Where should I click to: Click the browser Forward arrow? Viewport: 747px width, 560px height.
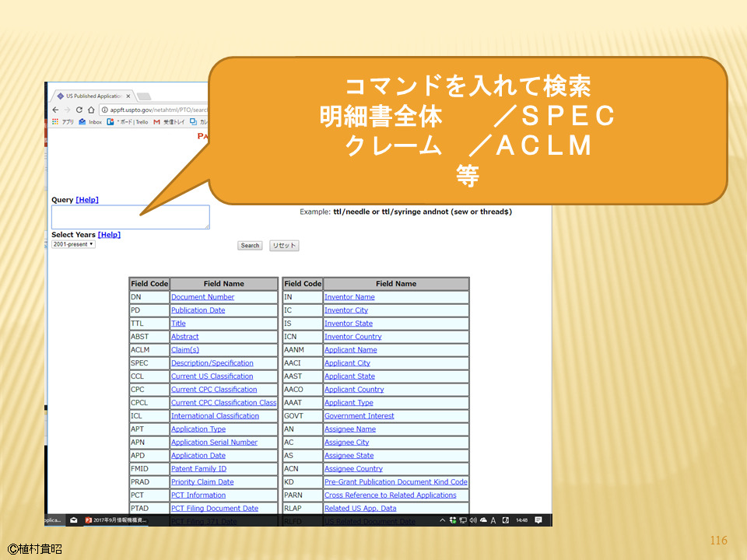click(x=67, y=110)
